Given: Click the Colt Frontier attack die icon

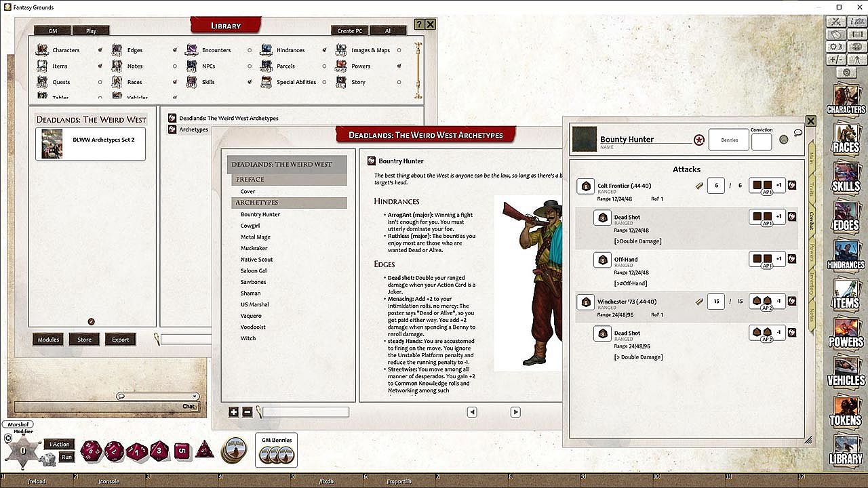Looking at the screenshot, I should (586, 186).
